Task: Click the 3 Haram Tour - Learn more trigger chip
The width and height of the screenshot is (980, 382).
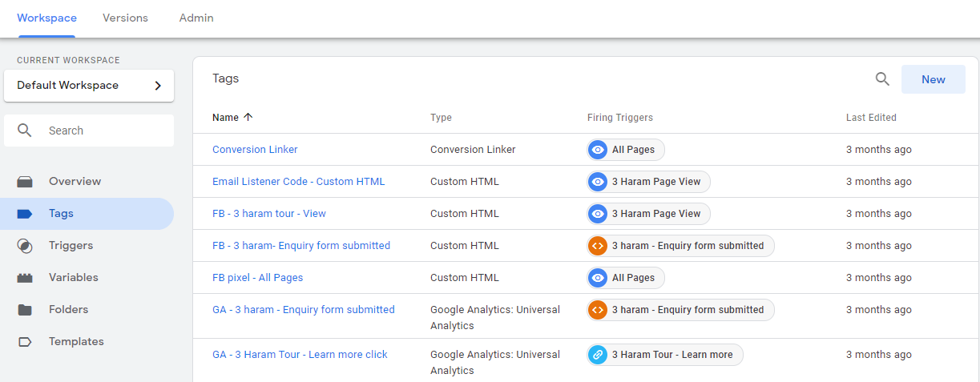Action: click(x=664, y=355)
